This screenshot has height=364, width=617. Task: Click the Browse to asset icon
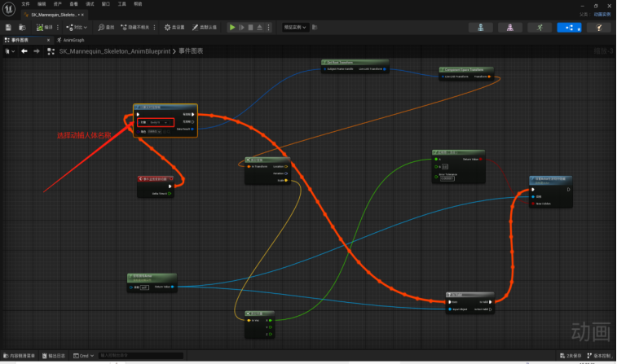click(23, 27)
